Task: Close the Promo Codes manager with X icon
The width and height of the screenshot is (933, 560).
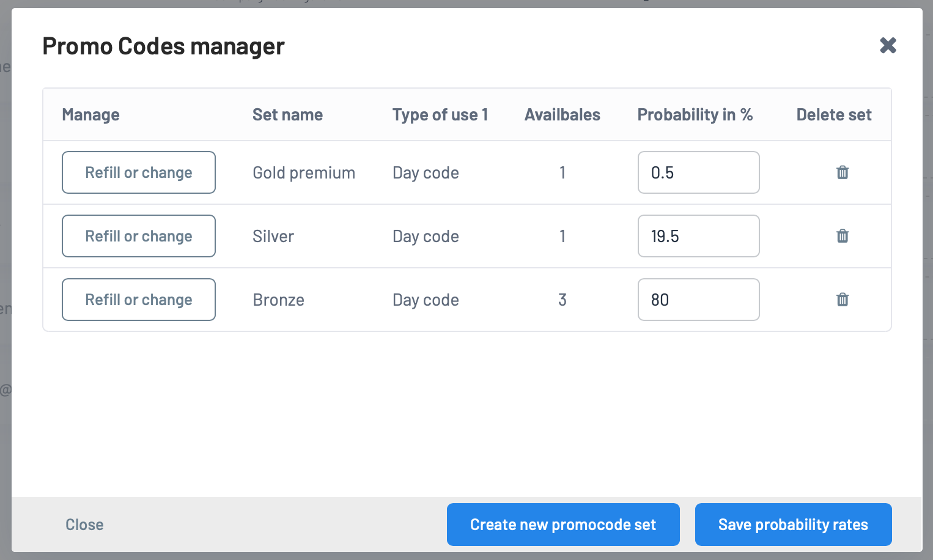Action: [x=888, y=45]
